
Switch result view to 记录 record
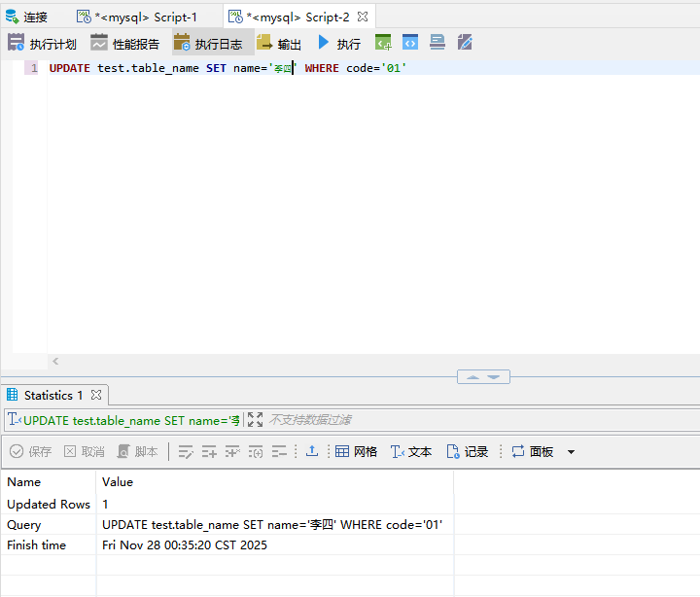(467, 451)
